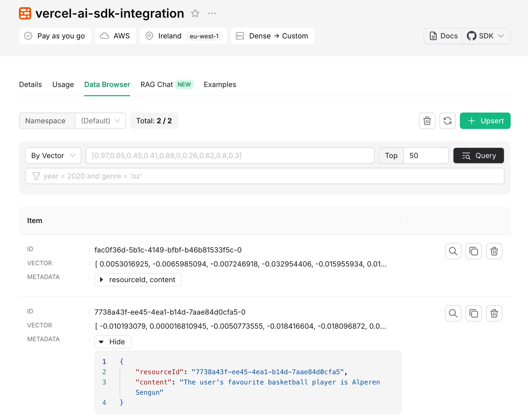The height and width of the screenshot is (420, 528).
Task: Click the orange Upstash Vector logo icon
Action: pyautogui.click(x=25, y=13)
